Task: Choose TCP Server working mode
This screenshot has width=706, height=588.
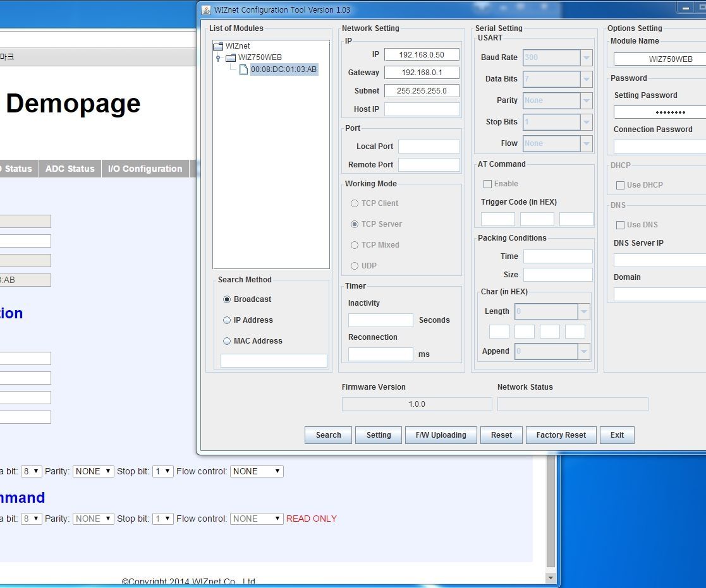Action: point(355,224)
